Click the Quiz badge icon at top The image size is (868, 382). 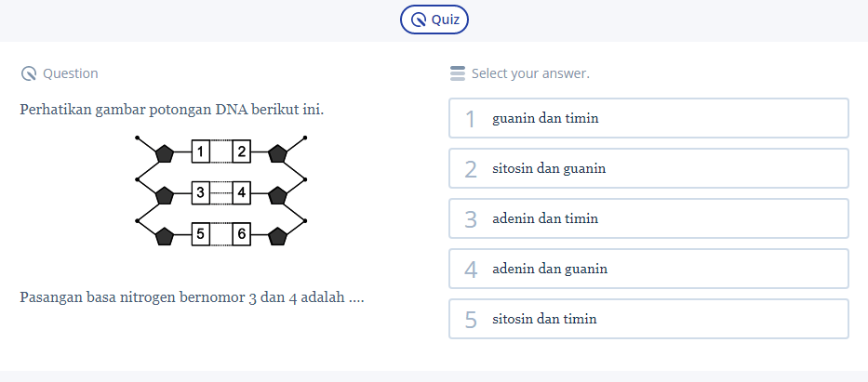[420, 20]
